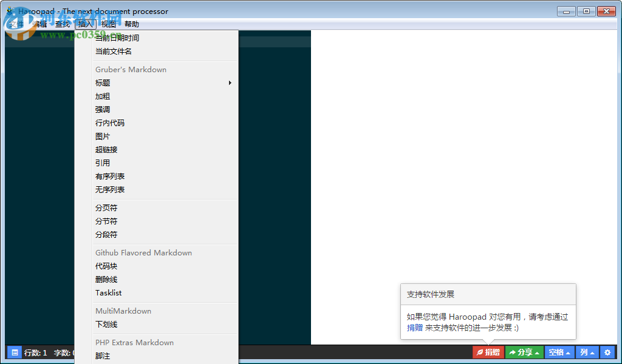Viewport: 622px width, 364px height.
Task: Open the 帮助 menu
Action: [x=130, y=24]
